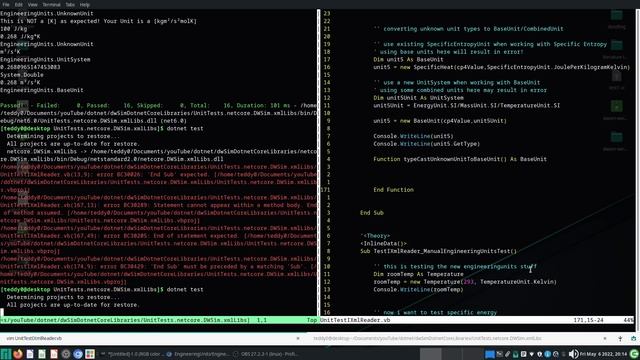The image size is (640, 360).
Task: Click the 'End Function' line in editor
Action: (393, 190)
